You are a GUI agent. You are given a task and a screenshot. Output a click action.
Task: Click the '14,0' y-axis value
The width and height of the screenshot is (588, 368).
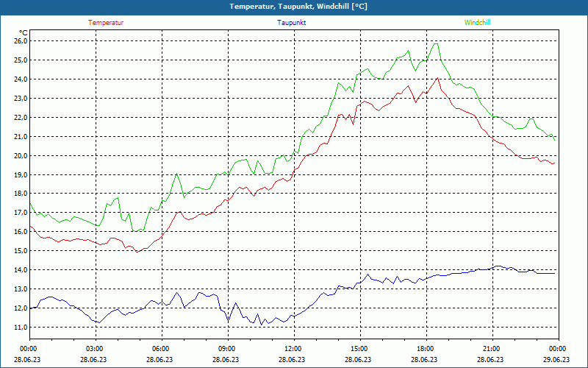point(21,269)
